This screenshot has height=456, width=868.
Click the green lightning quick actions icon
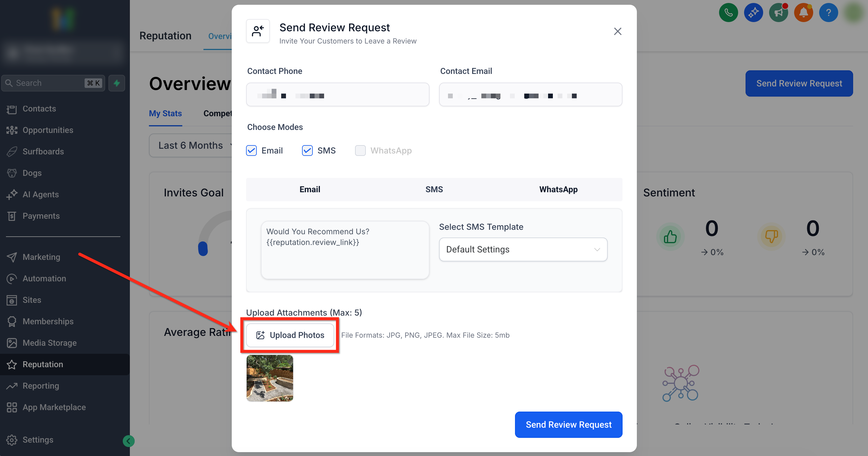point(116,83)
